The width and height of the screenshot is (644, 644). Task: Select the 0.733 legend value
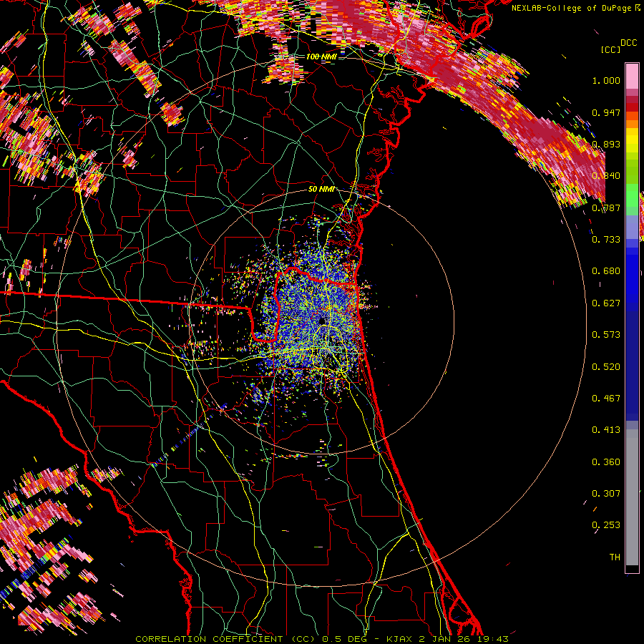[x=606, y=240]
